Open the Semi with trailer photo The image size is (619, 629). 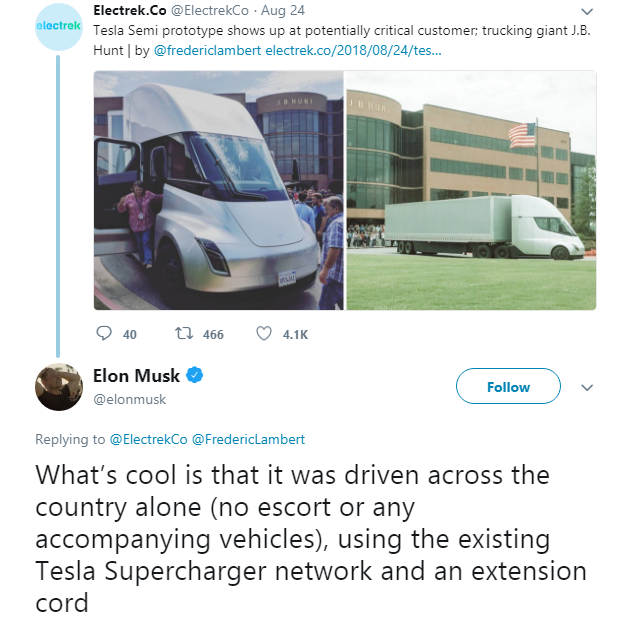click(x=471, y=190)
